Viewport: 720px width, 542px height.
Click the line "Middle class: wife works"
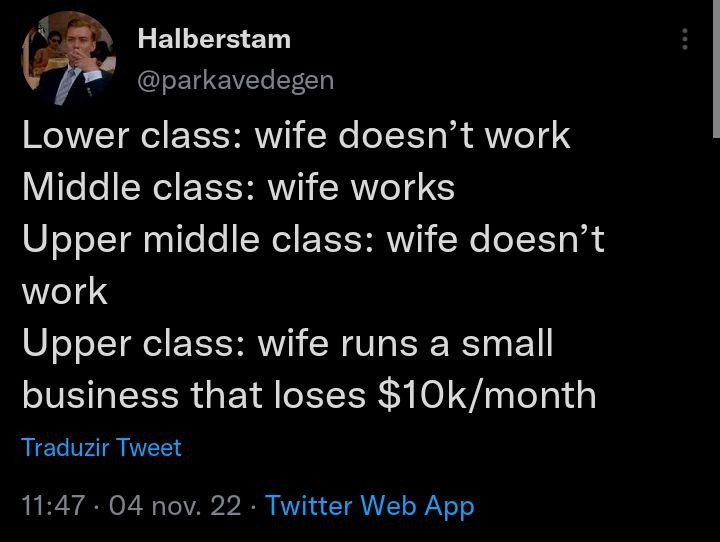coord(238,187)
